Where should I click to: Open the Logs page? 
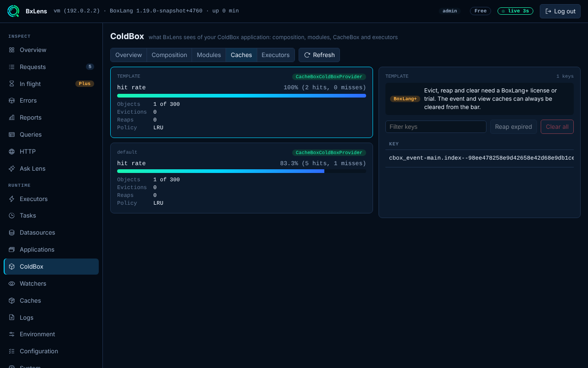coord(51,317)
